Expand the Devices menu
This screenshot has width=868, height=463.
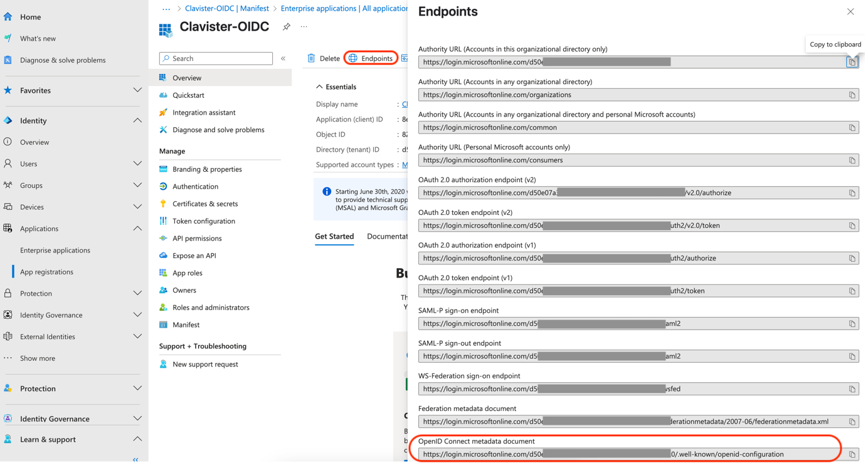point(137,207)
